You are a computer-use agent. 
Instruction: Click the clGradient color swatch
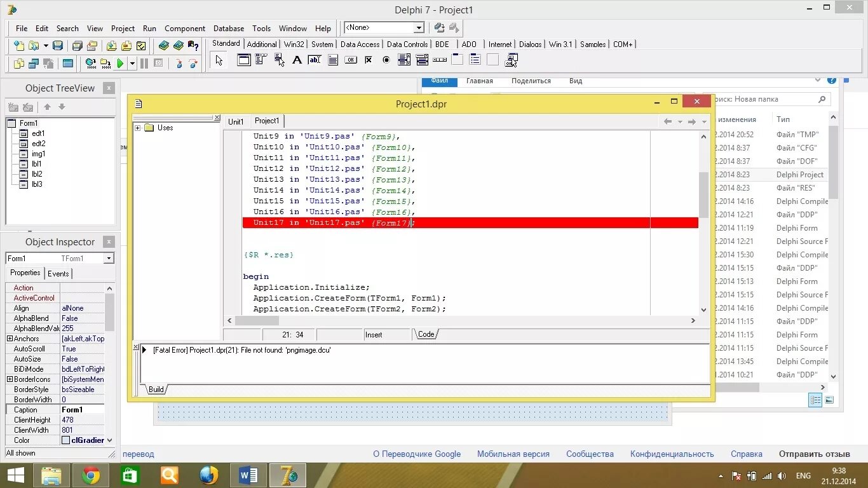[x=66, y=440]
